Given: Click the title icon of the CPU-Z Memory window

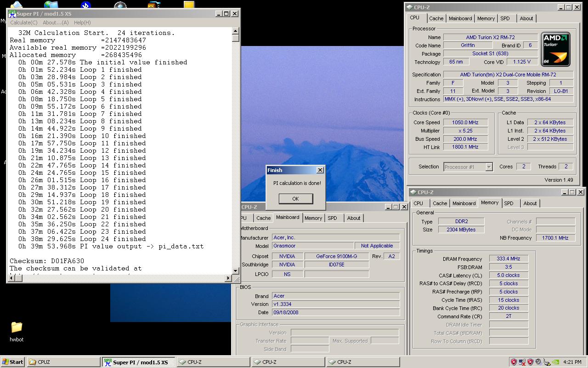Looking at the screenshot, I should [x=413, y=192].
